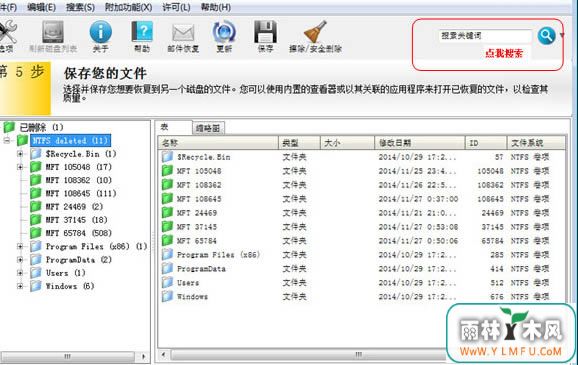
Task: Click tree panel horizontal scrollbar thumb
Action: 68,357
